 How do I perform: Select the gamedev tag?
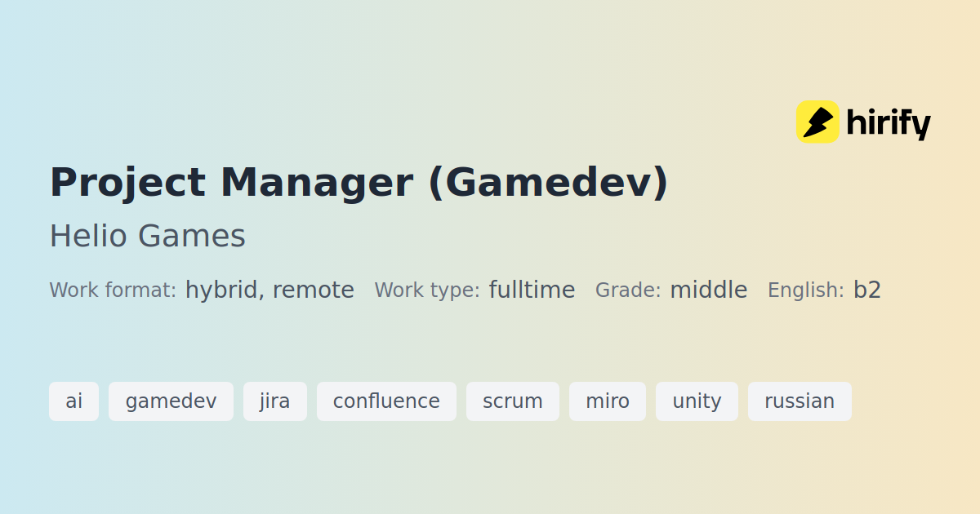point(171,401)
